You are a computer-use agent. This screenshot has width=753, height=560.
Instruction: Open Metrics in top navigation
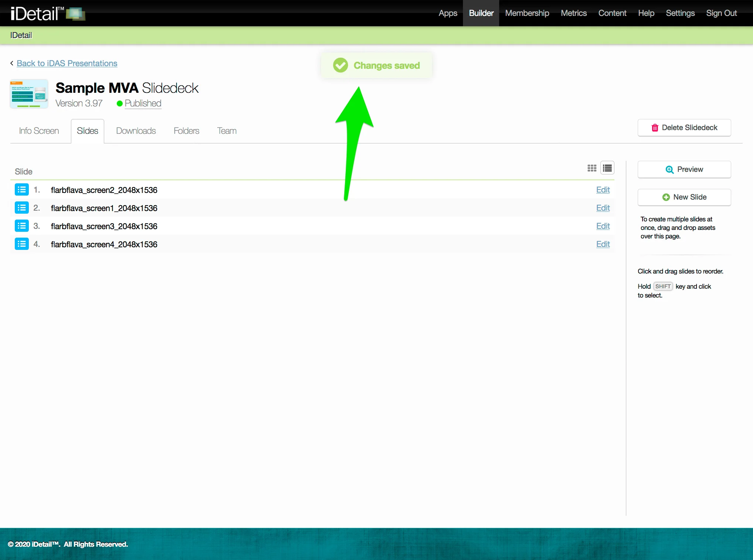pyautogui.click(x=573, y=13)
